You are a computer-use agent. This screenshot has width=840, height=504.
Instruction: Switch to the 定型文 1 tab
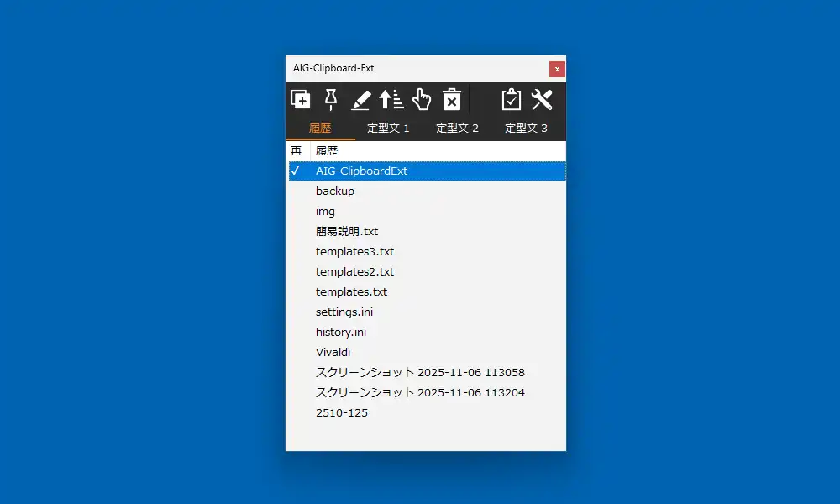(388, 129)
